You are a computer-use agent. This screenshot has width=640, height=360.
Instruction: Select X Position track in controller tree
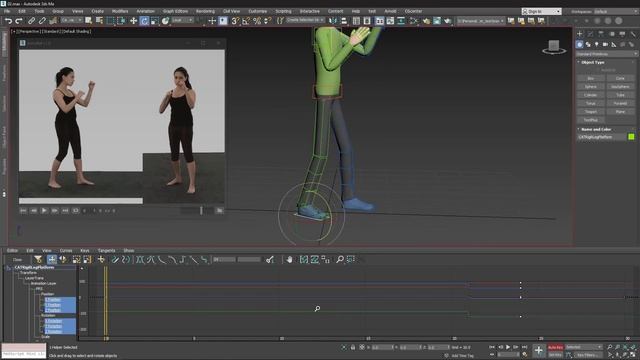(x=53, y=300)
